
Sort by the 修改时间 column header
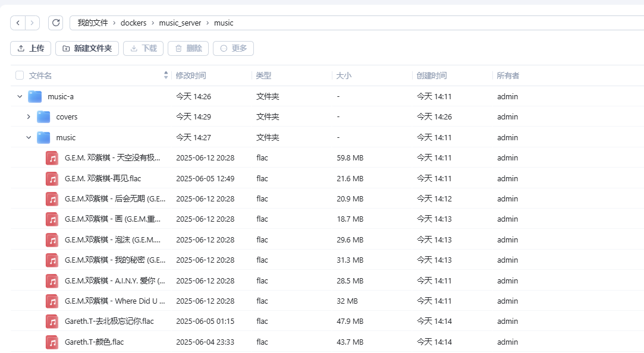pyautogui.click(x=191, y=75)
